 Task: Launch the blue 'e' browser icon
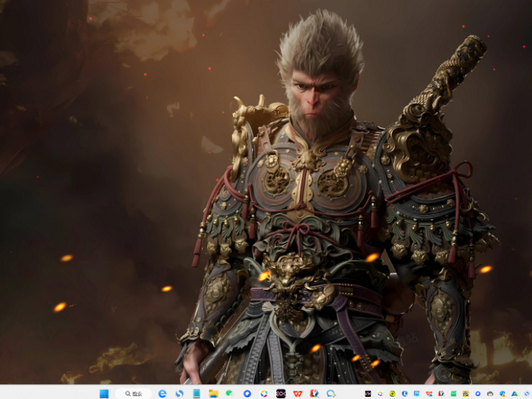pyautogui.click(x=163, y=393)
